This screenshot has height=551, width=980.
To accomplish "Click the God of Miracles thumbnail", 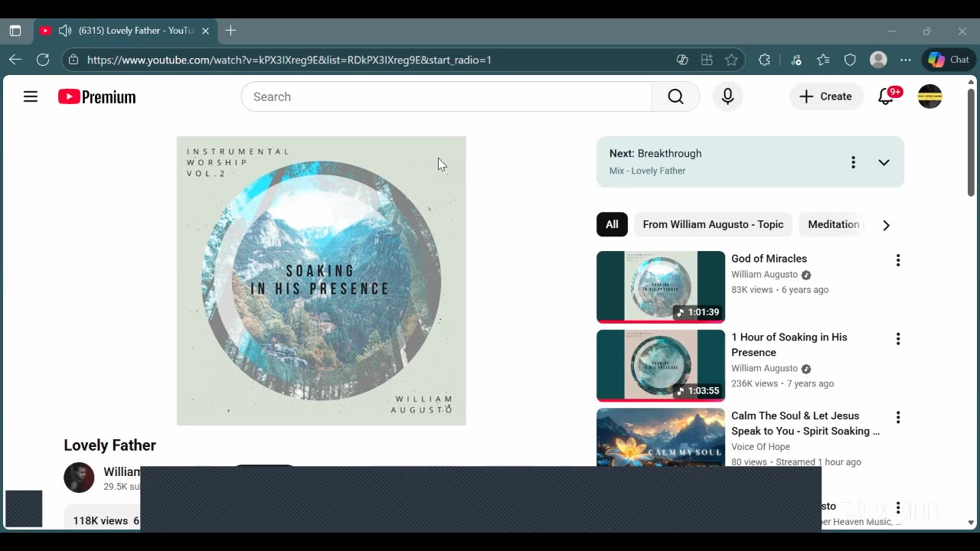I will 661,286.
